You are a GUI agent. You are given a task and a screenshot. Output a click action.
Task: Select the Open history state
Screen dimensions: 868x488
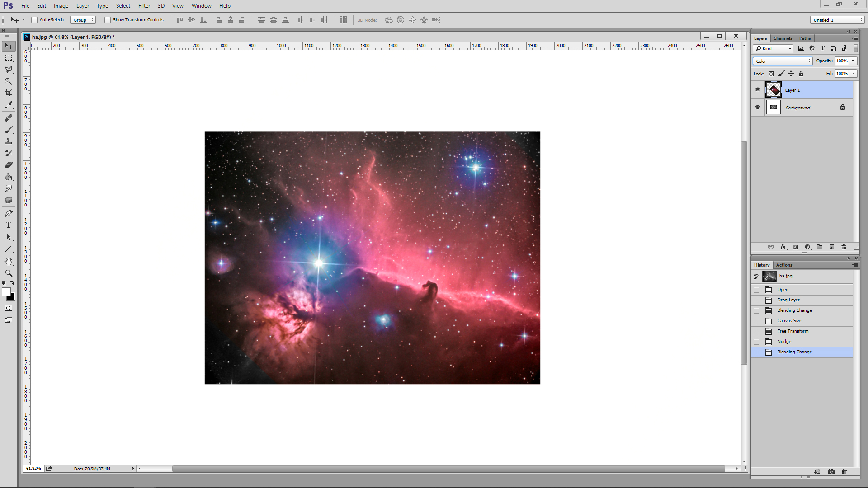[x=802, y=290]
